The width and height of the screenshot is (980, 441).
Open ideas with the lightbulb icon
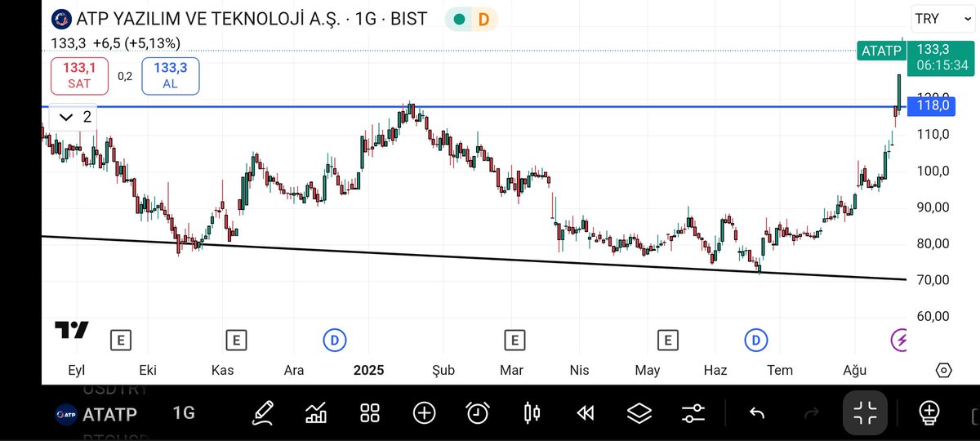pyautogui.click(x=929, y=412)
